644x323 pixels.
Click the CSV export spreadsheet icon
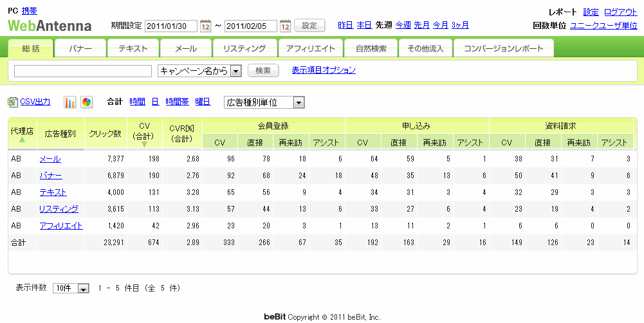click(13, 102)
